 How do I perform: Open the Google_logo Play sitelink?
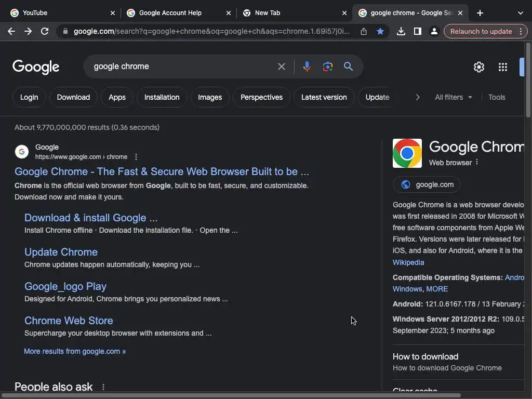65,287
